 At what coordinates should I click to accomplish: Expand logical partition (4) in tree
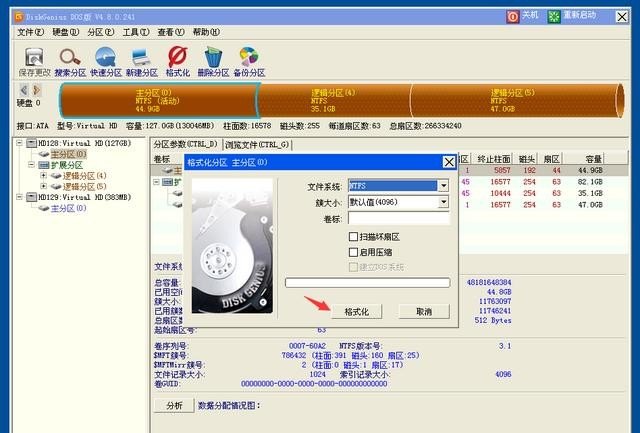(44, 175)
